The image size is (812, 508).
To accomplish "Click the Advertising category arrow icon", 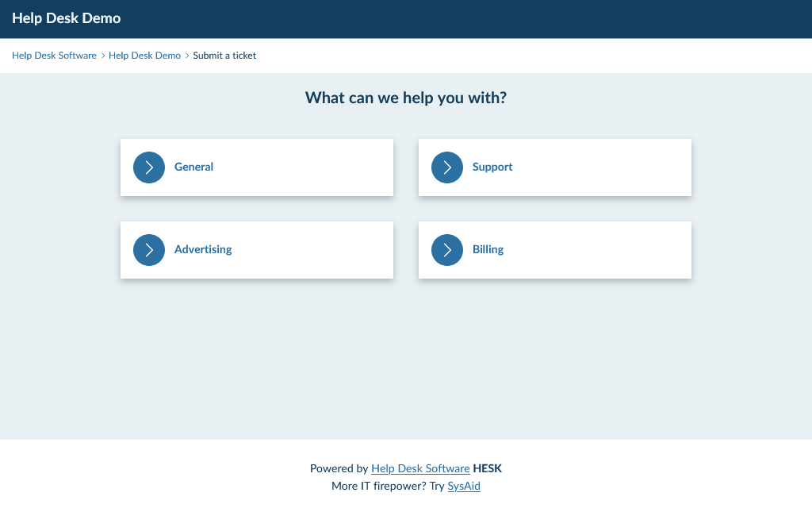I will point(149,250).
